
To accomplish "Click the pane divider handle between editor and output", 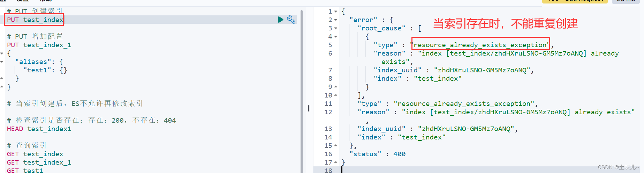I will click(x=309, y=108).
